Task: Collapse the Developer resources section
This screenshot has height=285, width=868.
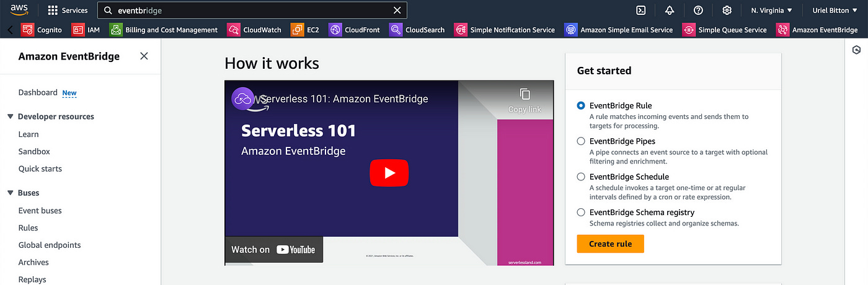Action: pos(11,116)
